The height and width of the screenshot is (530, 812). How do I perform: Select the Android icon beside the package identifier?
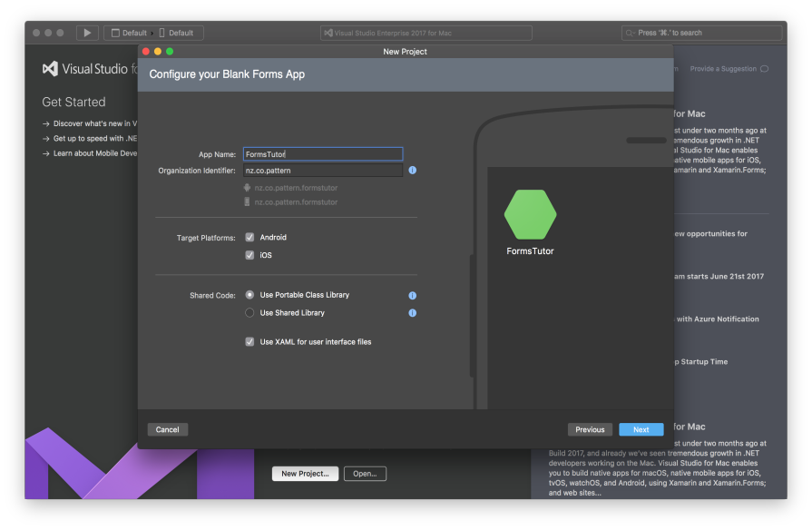(x=246, y=187)
